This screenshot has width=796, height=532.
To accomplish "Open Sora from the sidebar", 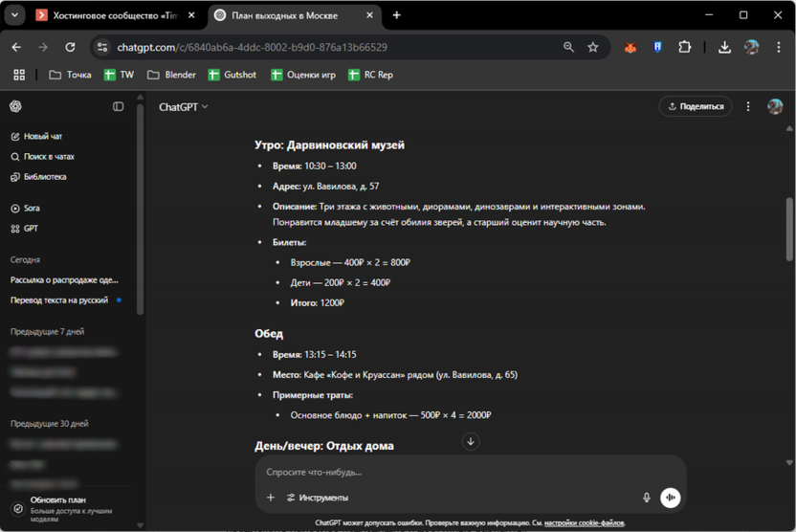I will coord(26,209).
